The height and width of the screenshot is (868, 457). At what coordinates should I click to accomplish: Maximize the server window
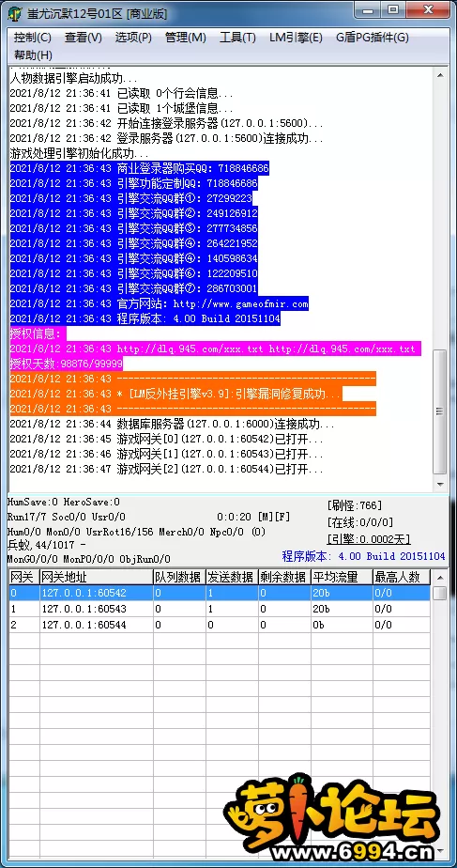point(392,9)
